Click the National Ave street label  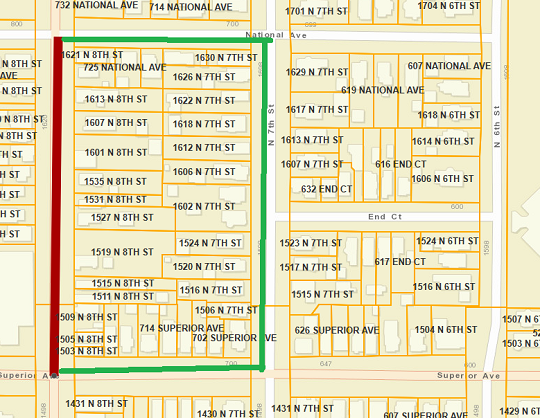276,35
